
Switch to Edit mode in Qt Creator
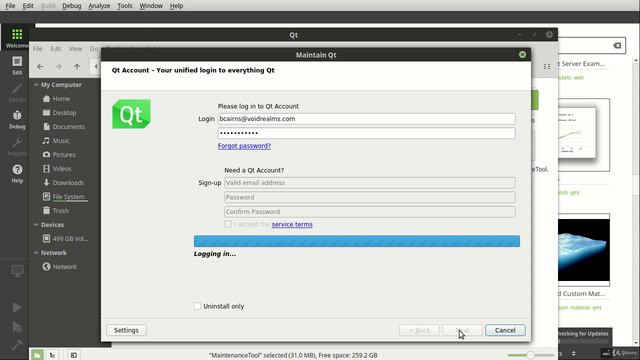pyautogui.click(x=17, y=65)
